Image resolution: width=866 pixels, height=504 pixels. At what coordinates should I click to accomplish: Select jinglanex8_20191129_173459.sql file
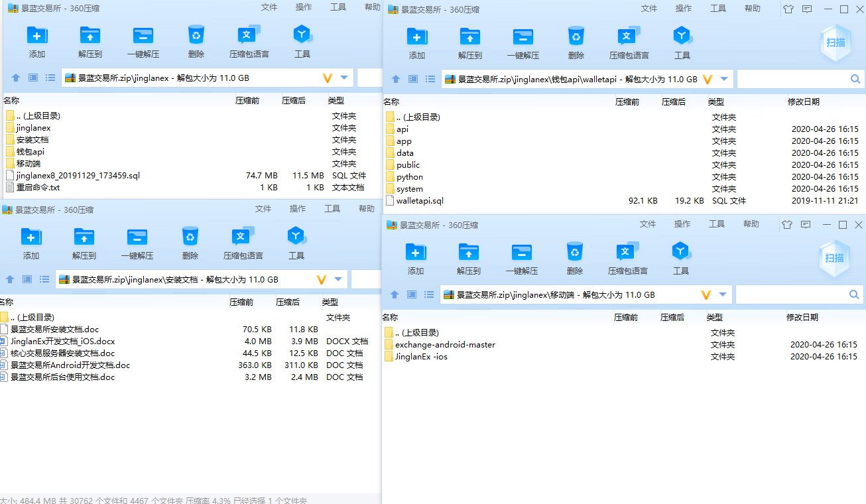pyautogui.click(x=78, y=176)
